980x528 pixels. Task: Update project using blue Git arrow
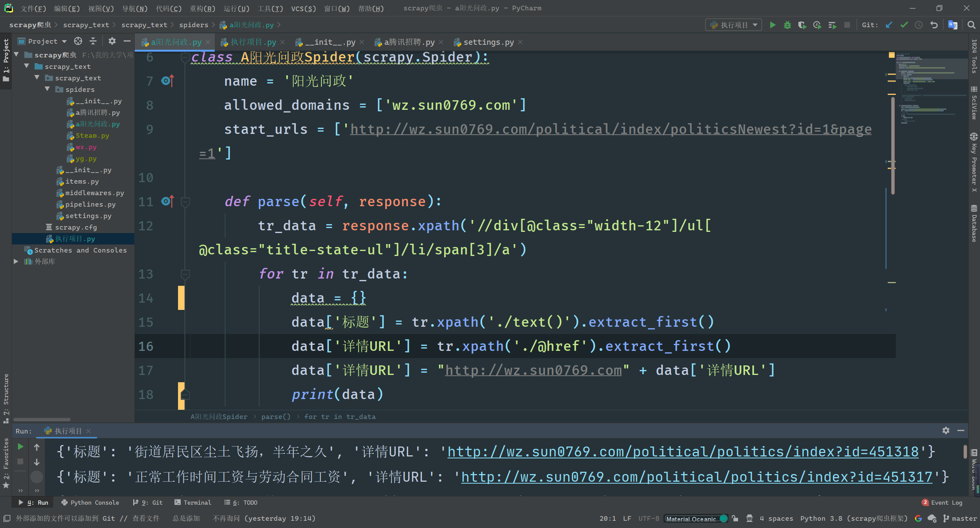pos(889,25)
